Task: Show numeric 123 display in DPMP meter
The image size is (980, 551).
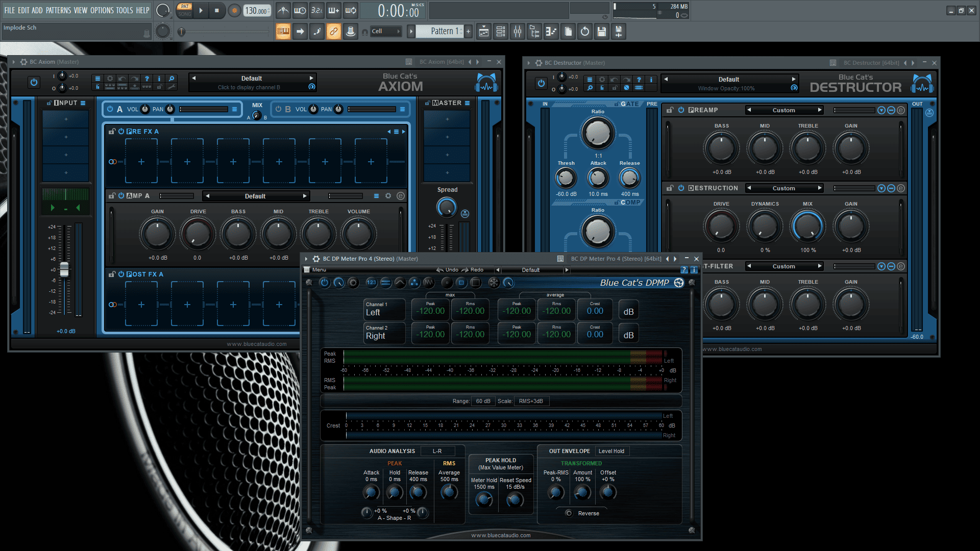Action: click(371, 283)
